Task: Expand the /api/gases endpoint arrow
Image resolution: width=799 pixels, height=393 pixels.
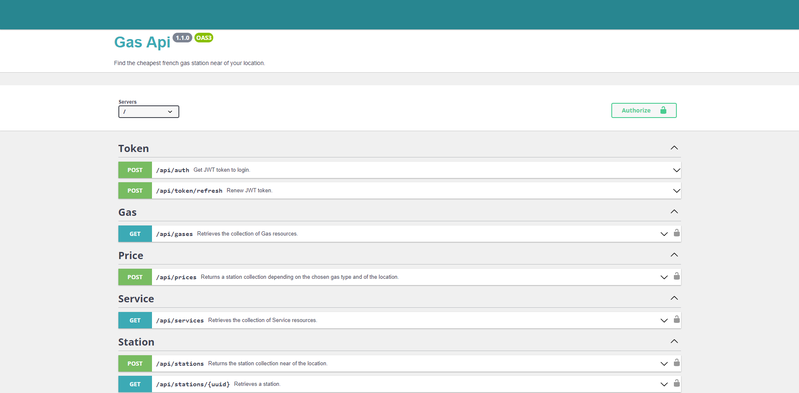Action: [x=664, y=234]
